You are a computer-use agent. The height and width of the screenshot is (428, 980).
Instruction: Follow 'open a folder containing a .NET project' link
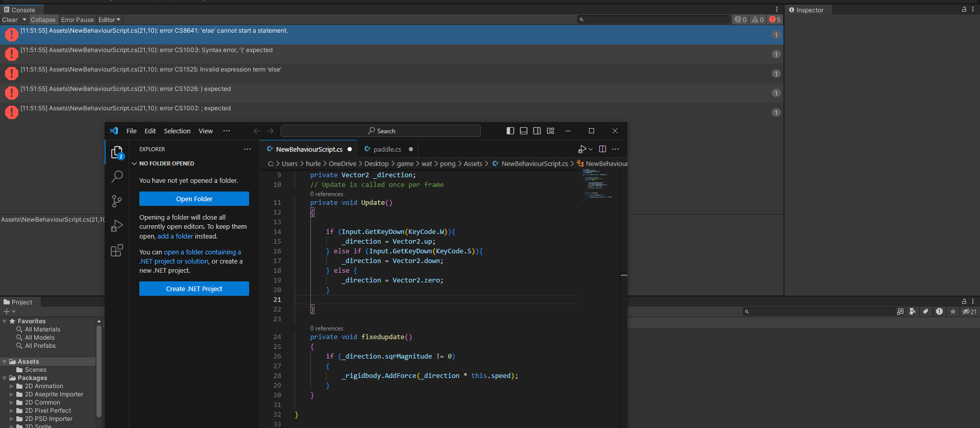190,256
